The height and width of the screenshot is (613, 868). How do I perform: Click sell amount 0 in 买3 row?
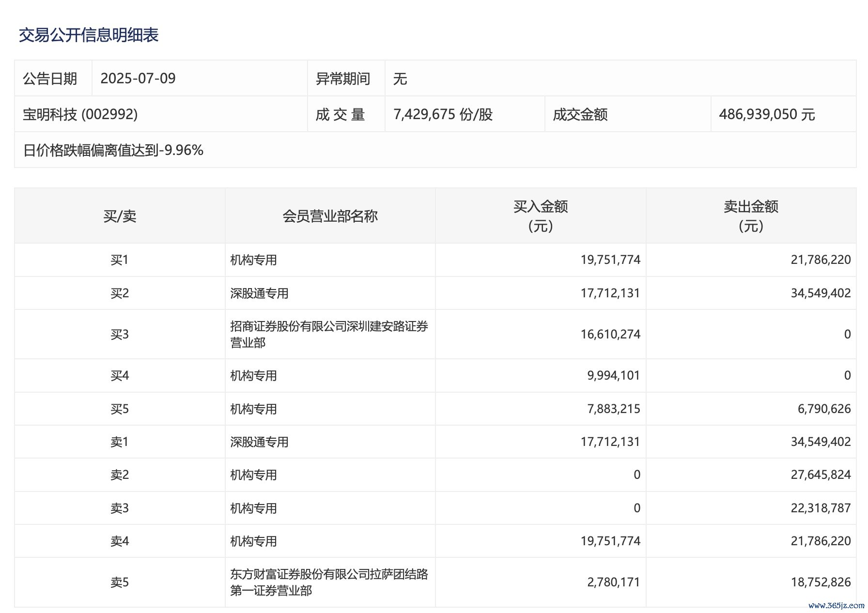coord(847,335)
